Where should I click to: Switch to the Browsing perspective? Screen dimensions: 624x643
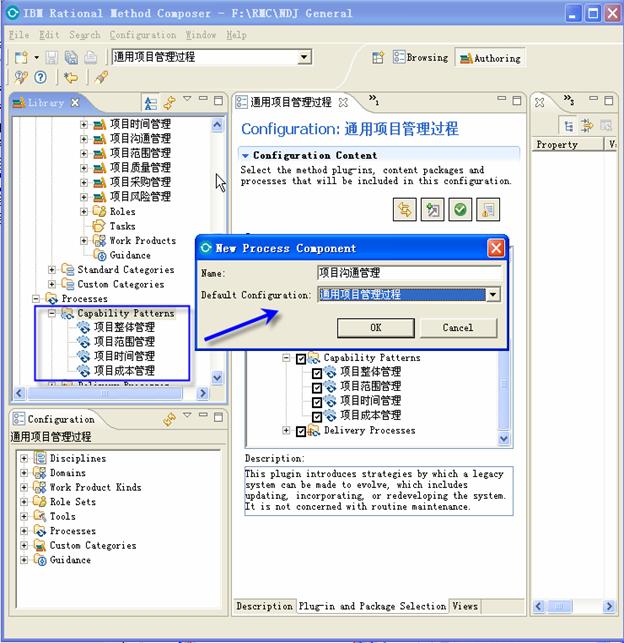point(421,57)
